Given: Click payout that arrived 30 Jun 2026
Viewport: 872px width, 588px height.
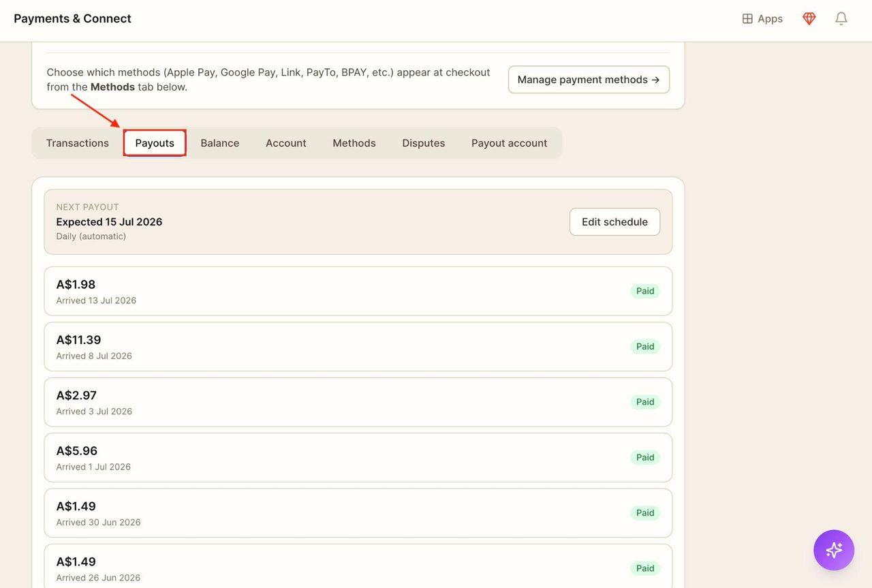Looking at the screenshot, I should (x=358, y=513).
